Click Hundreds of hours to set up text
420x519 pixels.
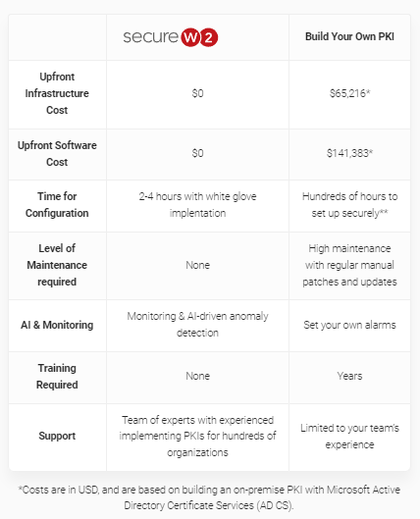coord(349,204)
